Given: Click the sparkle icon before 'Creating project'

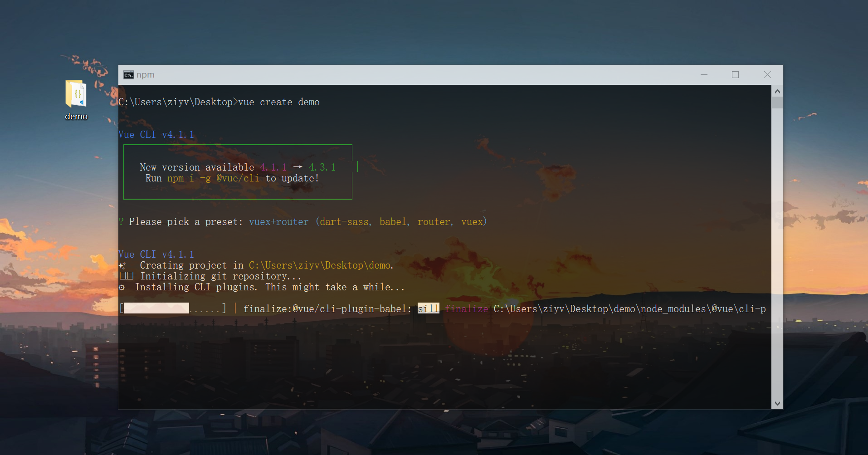Looking at the screenshot, I should point(122,265).
